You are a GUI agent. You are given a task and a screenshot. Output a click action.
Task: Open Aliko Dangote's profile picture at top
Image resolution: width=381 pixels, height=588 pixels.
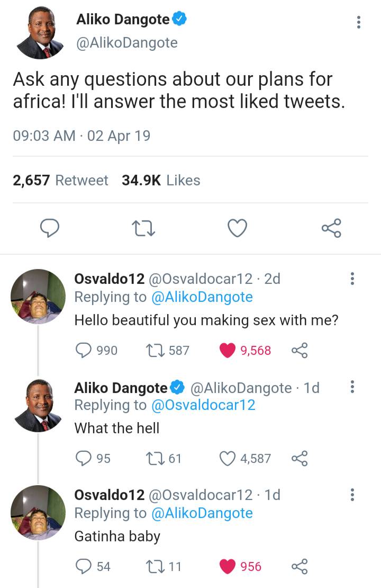coord(40,33)
